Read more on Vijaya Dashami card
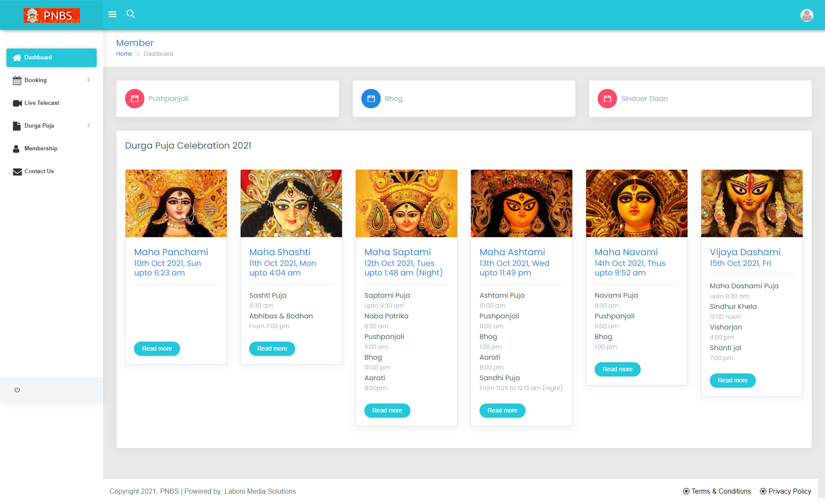825x504 pixels. (x=733, y=380)
